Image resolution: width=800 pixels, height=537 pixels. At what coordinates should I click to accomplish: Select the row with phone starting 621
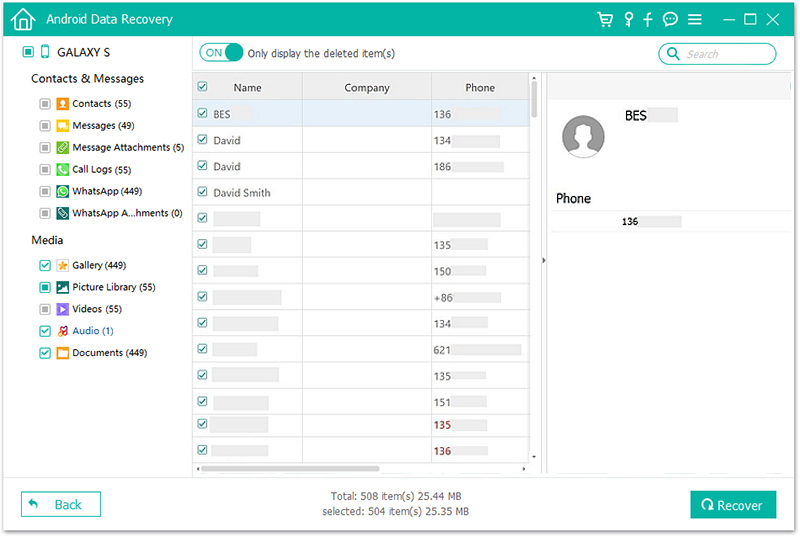click(x=361, y=350)
